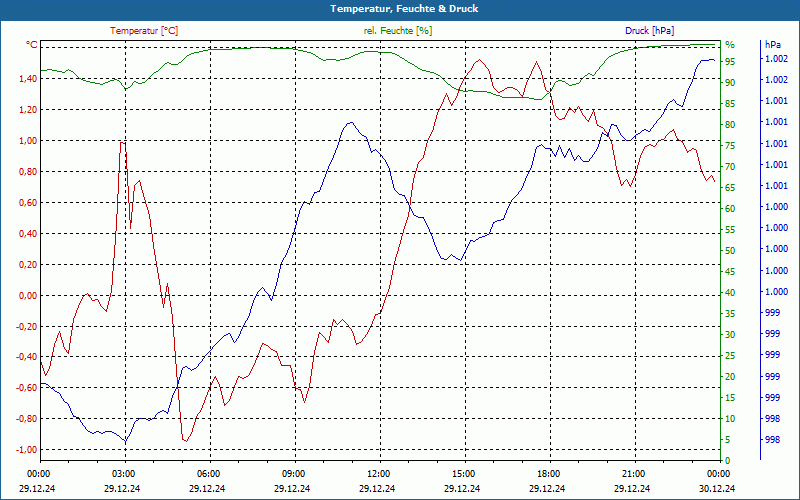This screenshot has height=500, width=800.
Task: Click the '1,40' temperature axis value
Action: coord(28,79)
